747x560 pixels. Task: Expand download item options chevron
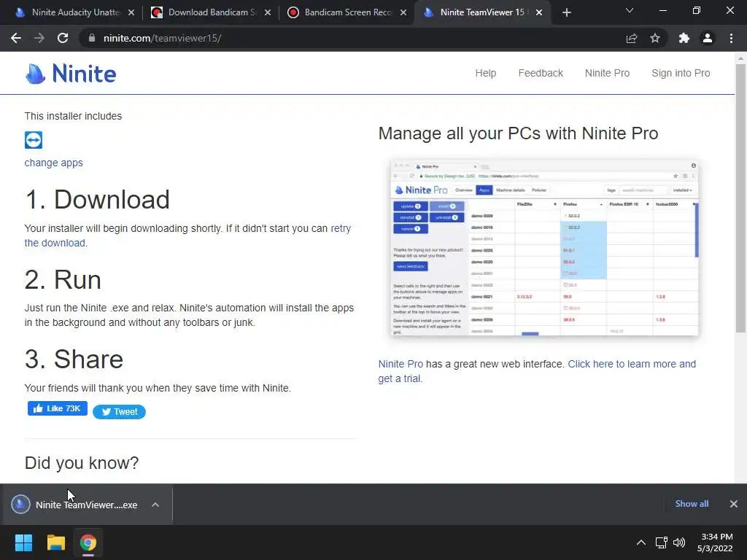pyautogui.click(x=155, y=505)
